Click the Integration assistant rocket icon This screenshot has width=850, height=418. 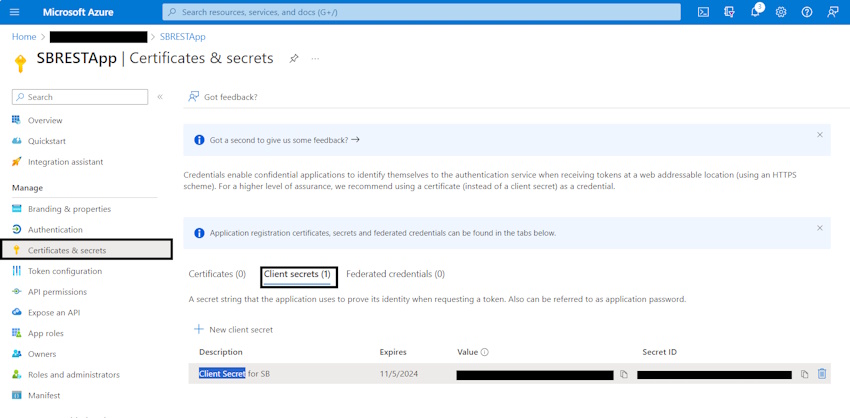point(16,162)
